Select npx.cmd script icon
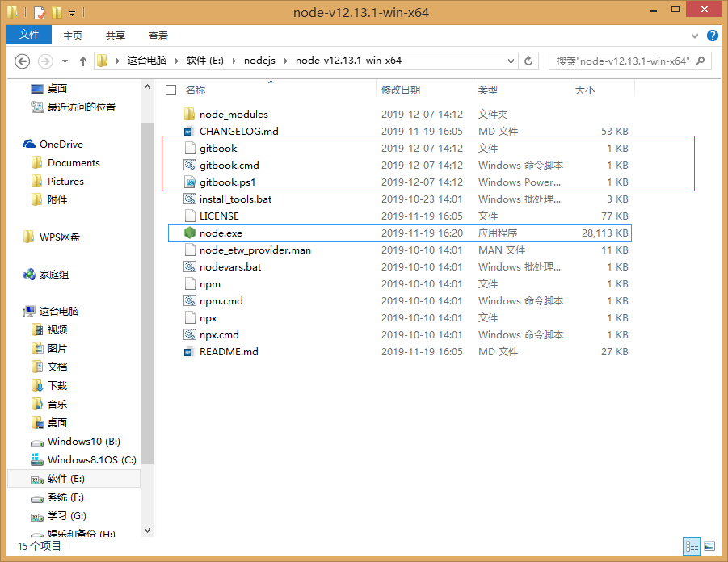This screenshot has height=562, width=728. (x=189, y=334)
